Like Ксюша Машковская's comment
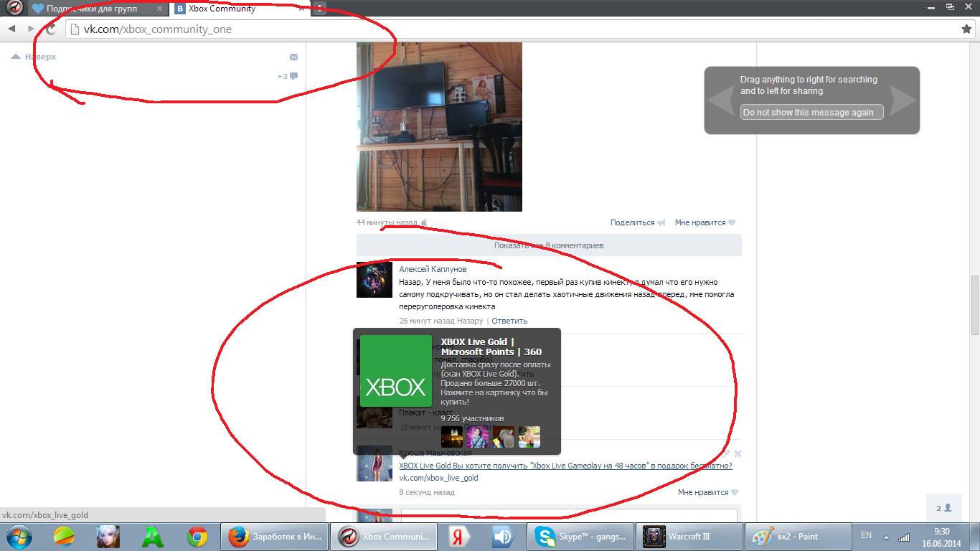 click(x=708, y=492)
